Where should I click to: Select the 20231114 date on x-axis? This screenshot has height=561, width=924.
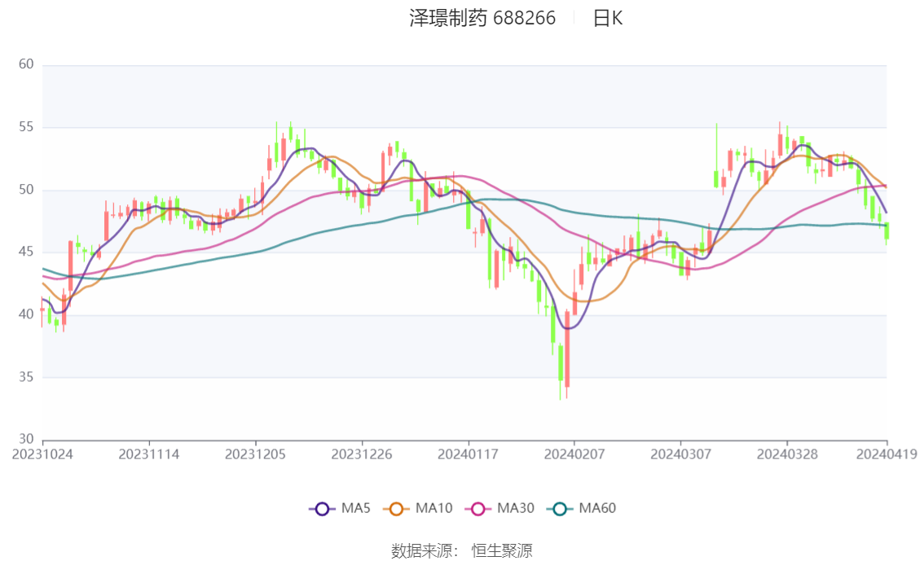point(148,454)
